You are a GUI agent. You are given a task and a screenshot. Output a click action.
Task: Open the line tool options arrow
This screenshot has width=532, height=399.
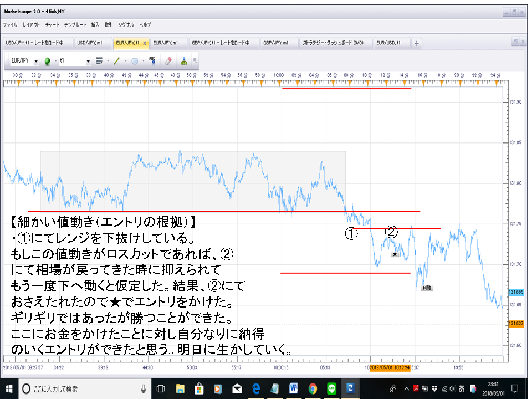pos(126,61)
